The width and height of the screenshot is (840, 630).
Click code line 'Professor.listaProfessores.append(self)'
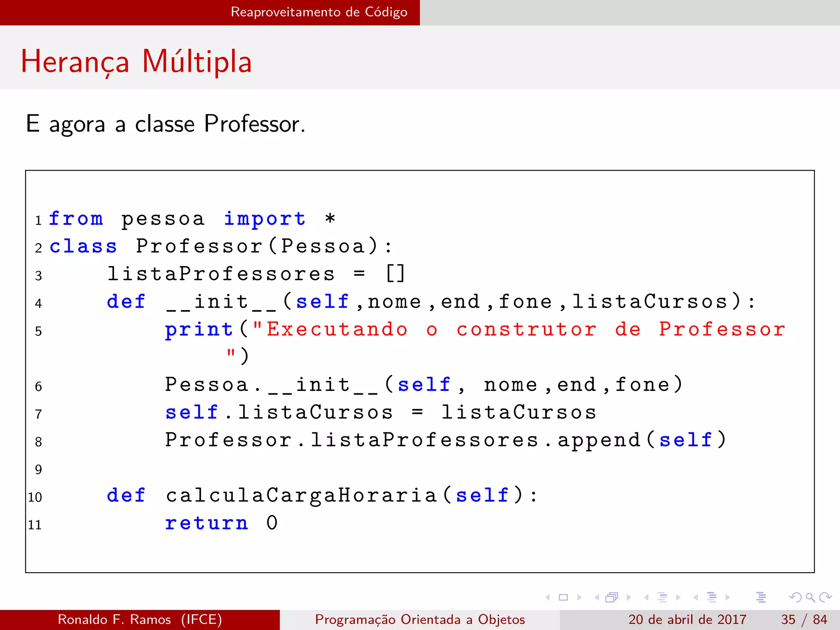click(x=445, y=440)
